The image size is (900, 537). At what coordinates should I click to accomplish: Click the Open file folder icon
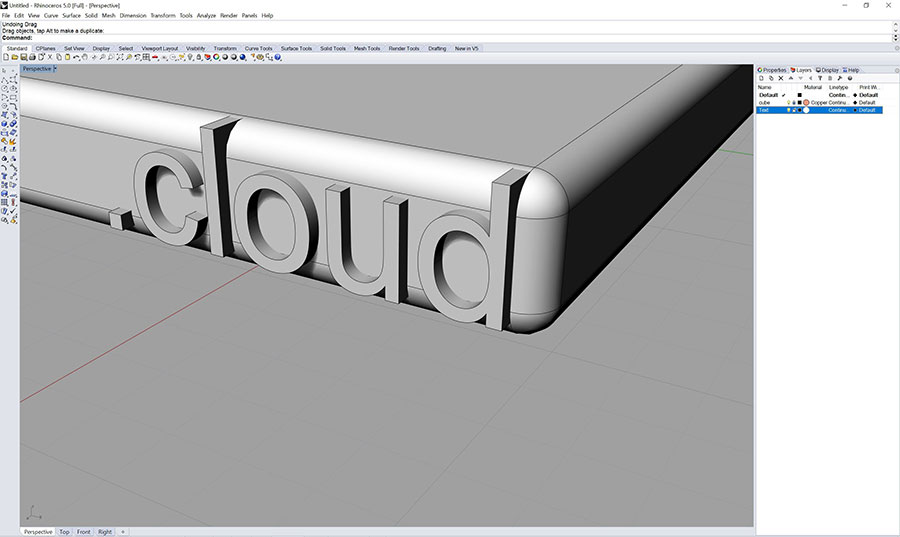pos(15,57)
